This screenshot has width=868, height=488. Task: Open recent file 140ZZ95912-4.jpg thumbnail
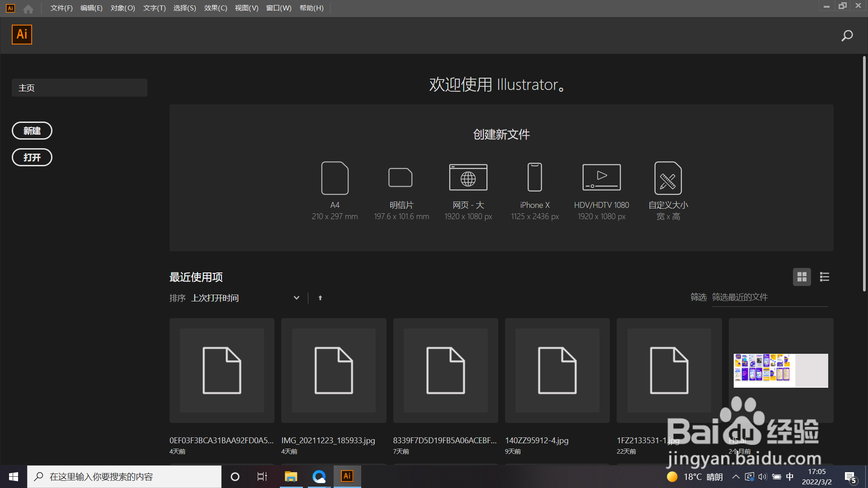(557, 371)
